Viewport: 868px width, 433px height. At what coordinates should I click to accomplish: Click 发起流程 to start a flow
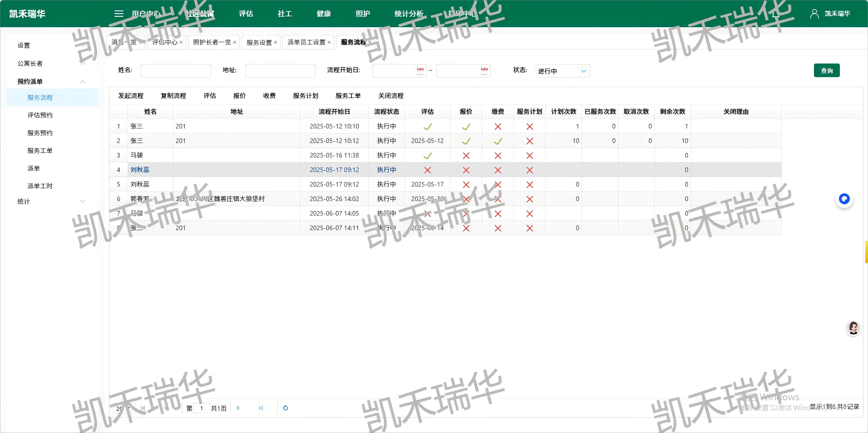[131, 96]
